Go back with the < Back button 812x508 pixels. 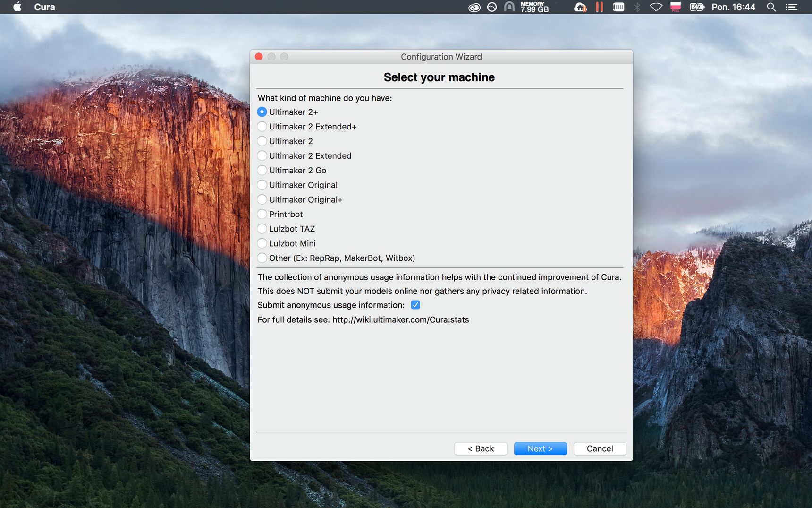481,449
